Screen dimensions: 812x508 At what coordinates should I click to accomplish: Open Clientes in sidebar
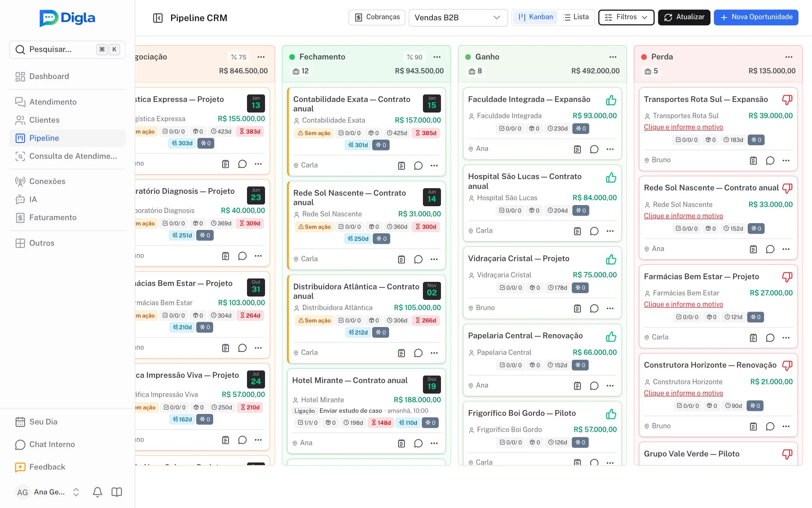pos(67,120)
